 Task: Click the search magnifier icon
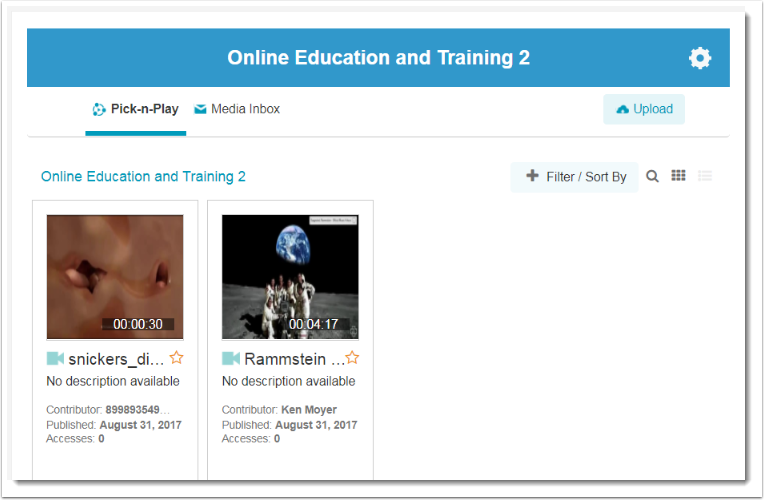(x=652, y=176)
